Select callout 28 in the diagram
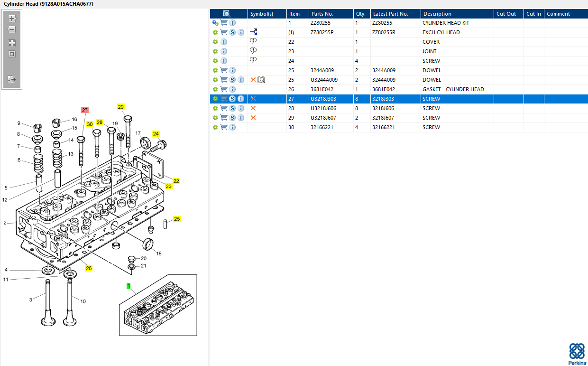588x366 pixels. [100, 122]
